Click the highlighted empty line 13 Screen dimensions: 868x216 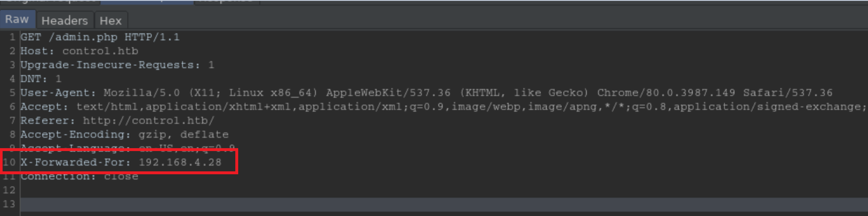(438, 204)
